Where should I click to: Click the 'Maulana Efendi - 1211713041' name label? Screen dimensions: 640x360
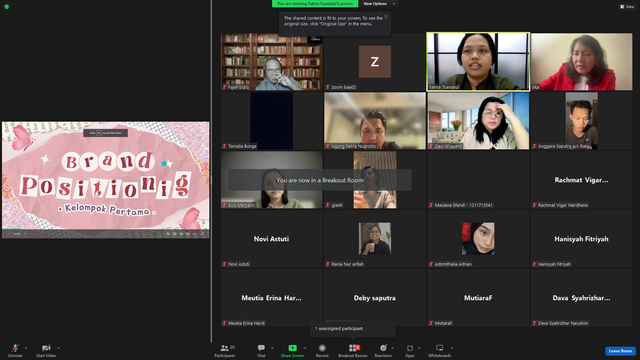tap(463, 205)
